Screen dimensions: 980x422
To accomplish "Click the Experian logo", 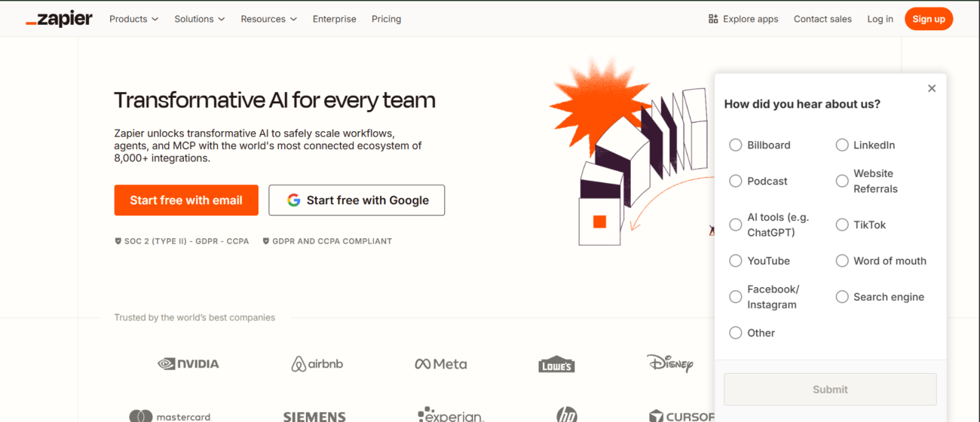I will [451, 415].
